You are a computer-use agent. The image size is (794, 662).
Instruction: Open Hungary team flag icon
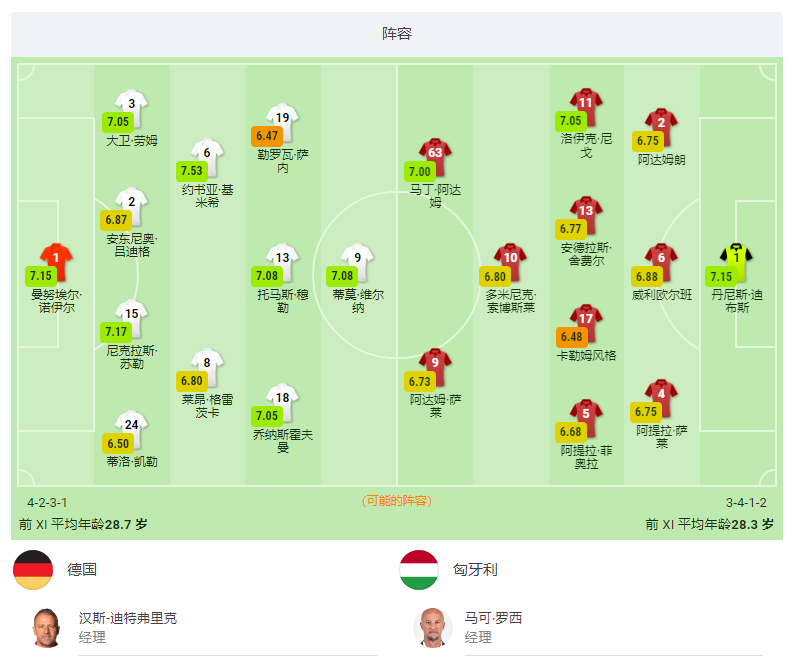pos(419,570)
